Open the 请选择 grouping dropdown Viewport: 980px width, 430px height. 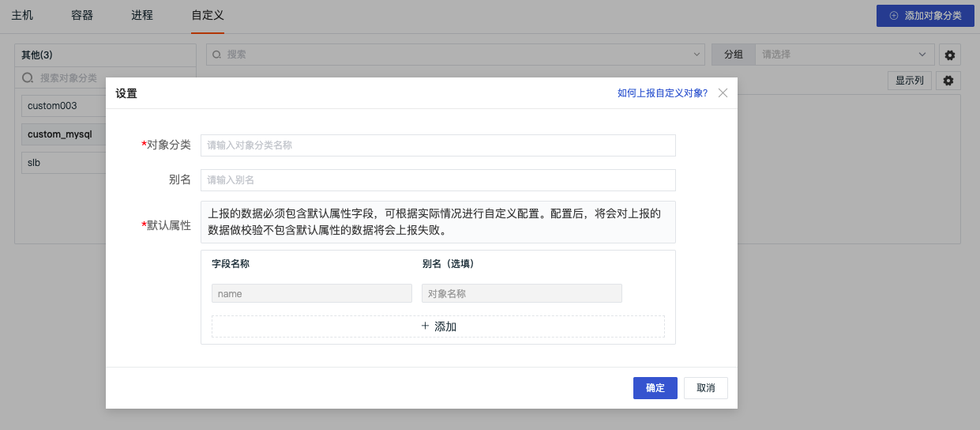pos(845,55)
